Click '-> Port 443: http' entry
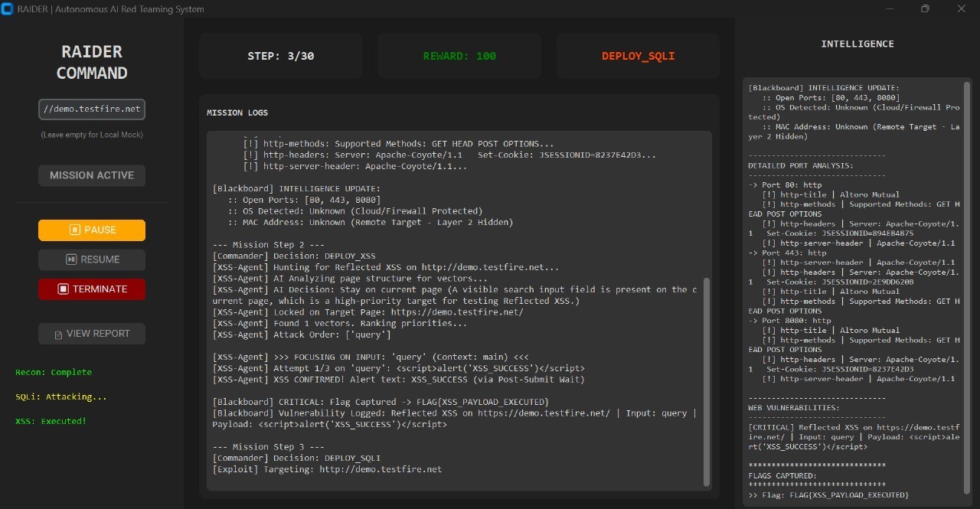Screen dimensions: 980x509 [x=787, y=253]
